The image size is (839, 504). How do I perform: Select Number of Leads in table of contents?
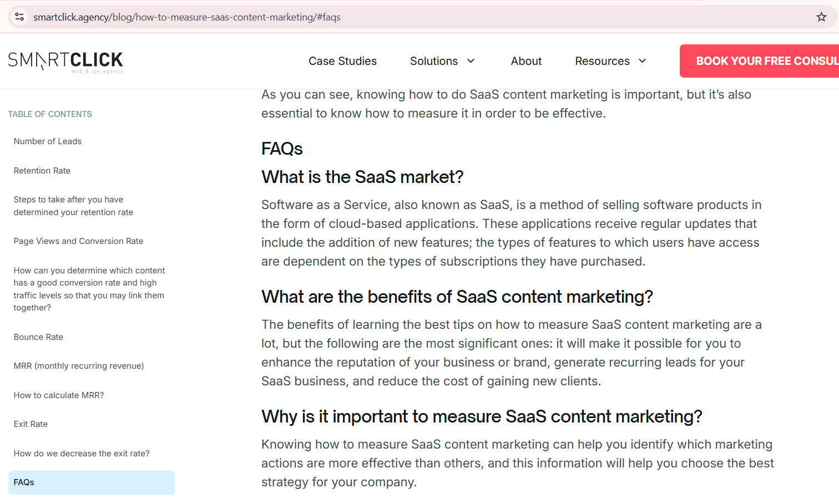point(47,141)
